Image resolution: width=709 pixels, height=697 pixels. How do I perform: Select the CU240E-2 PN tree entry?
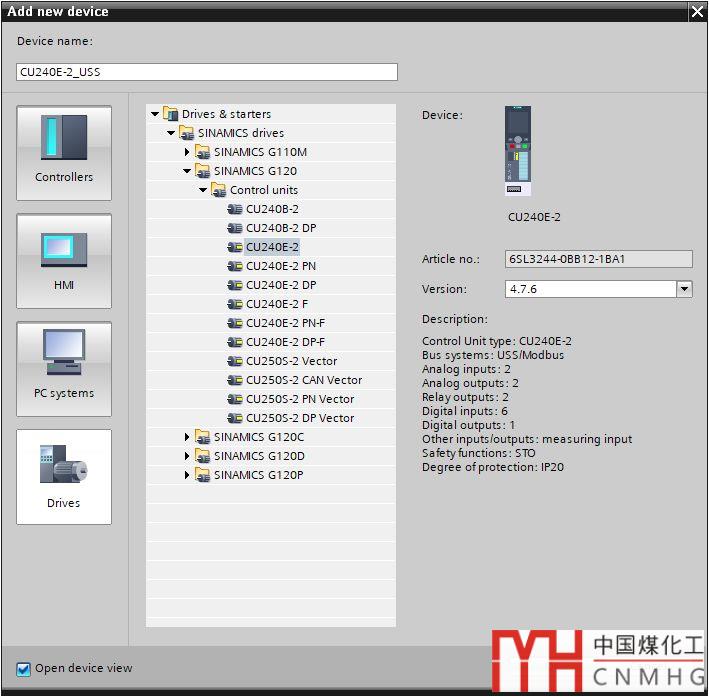[281, 266]
